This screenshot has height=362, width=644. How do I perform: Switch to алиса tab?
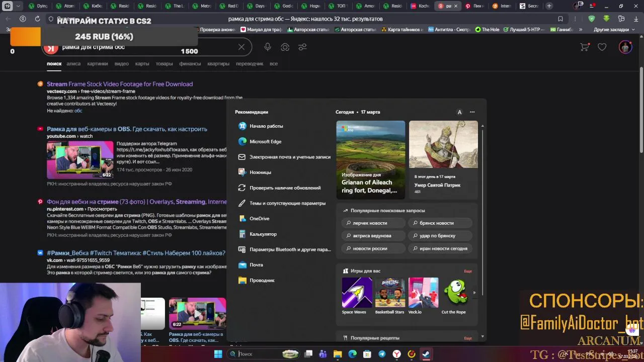[73, 64]
